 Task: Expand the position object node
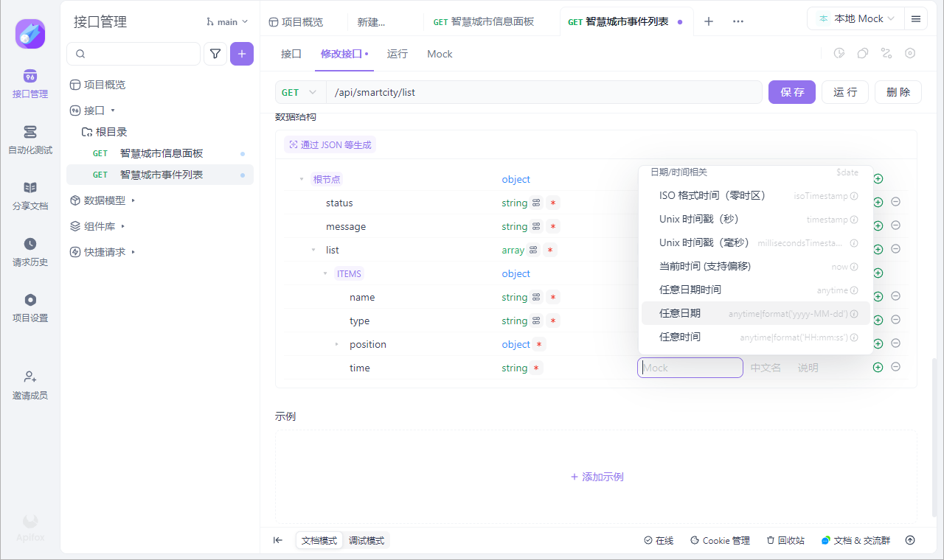(337, 345)
